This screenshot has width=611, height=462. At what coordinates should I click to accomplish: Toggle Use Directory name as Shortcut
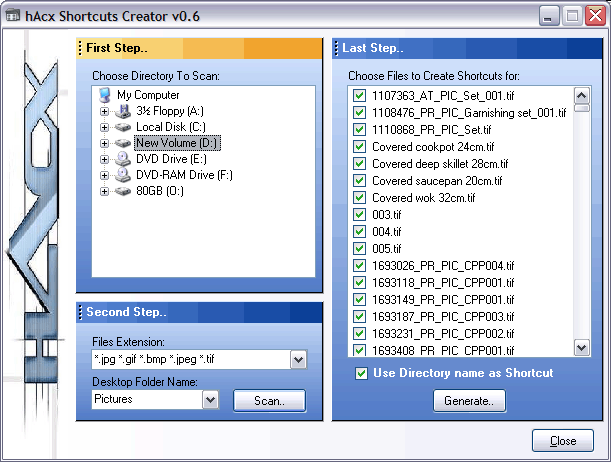pyautogui.click(x=361, y=373)
